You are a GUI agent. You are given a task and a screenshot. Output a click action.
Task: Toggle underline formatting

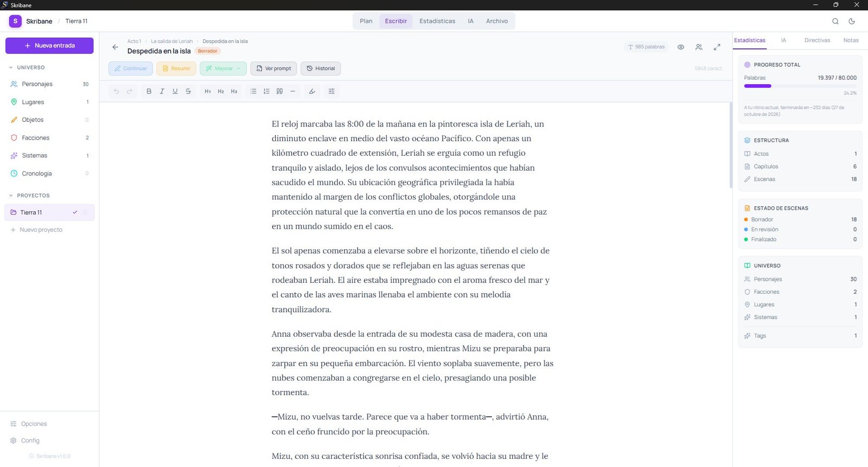tap(175, 91)
